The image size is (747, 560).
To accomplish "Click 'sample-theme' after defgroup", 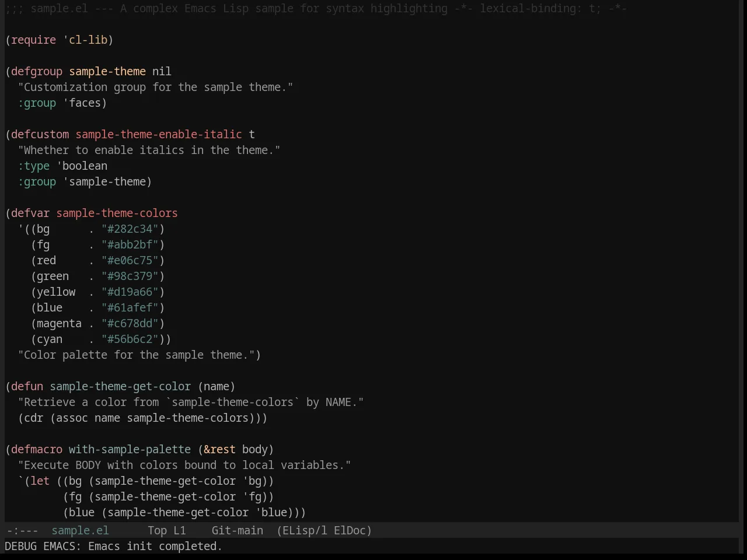I will (107, 71).
